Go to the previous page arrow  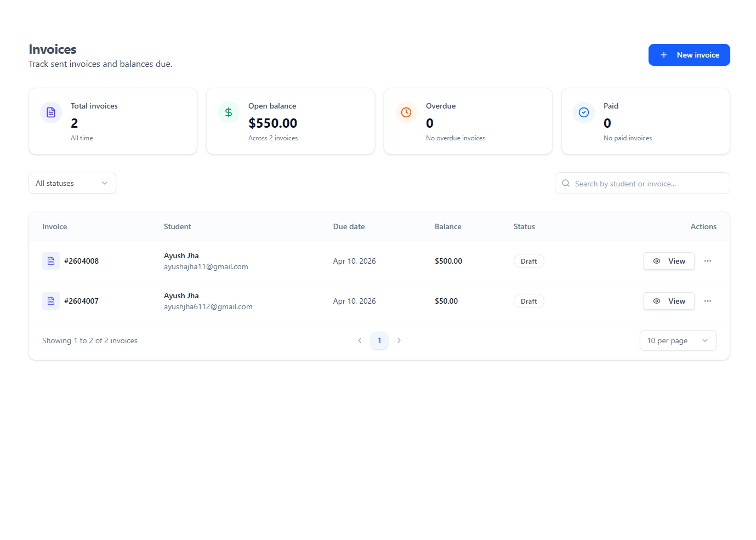pyautogui.click(x=360, y=340)
